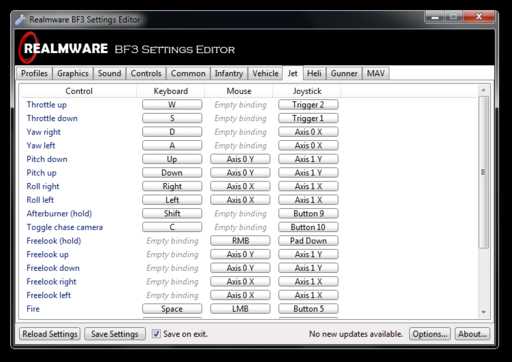Click the Control column header

(x=79, y=91)
